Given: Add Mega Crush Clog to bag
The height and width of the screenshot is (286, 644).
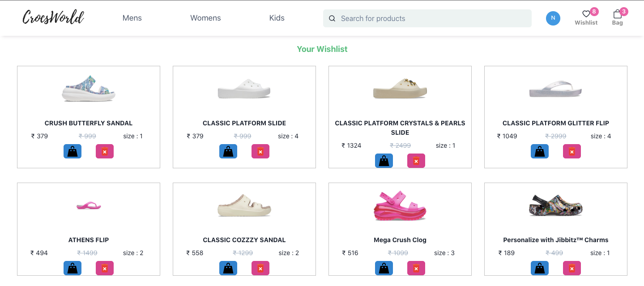Looking at the screenshot, I should [384, 268].
